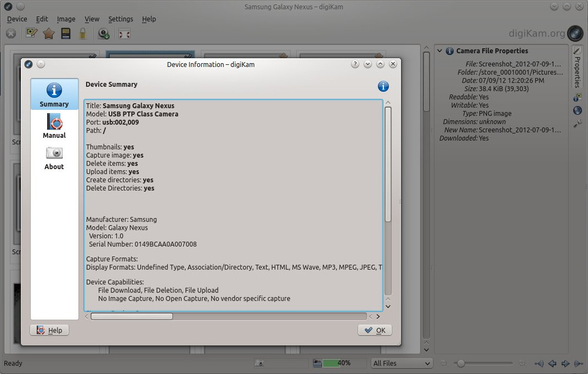Open the metadata sidebar tab icon
The height and width of the screenshot is (374, 588).
[x=578, y=97]
